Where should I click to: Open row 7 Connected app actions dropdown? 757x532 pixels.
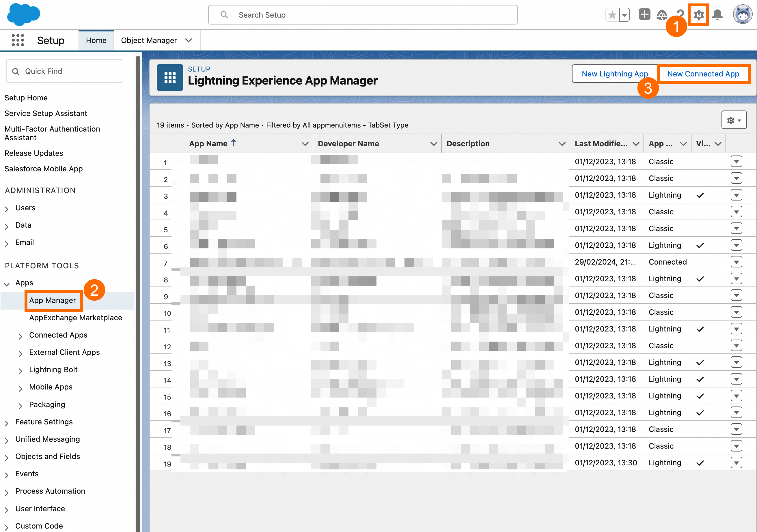tap(736, 262)
